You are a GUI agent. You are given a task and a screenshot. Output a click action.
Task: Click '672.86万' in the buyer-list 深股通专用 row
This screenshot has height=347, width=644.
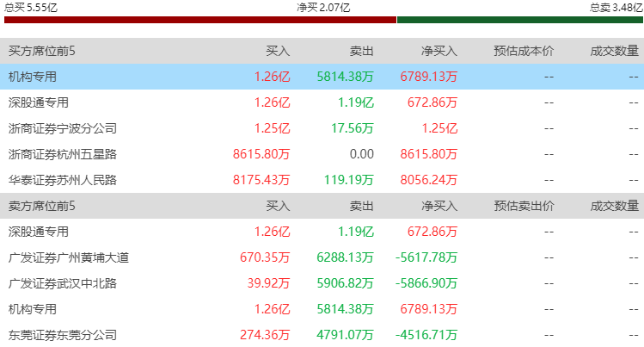tap(432, 102)
